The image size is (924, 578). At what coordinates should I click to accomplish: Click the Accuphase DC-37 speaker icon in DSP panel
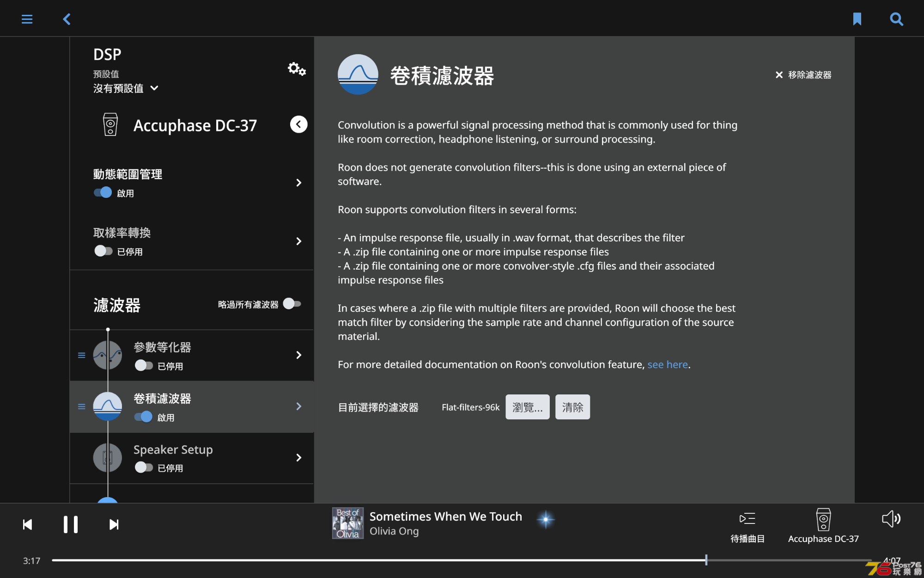click(110, 124)
